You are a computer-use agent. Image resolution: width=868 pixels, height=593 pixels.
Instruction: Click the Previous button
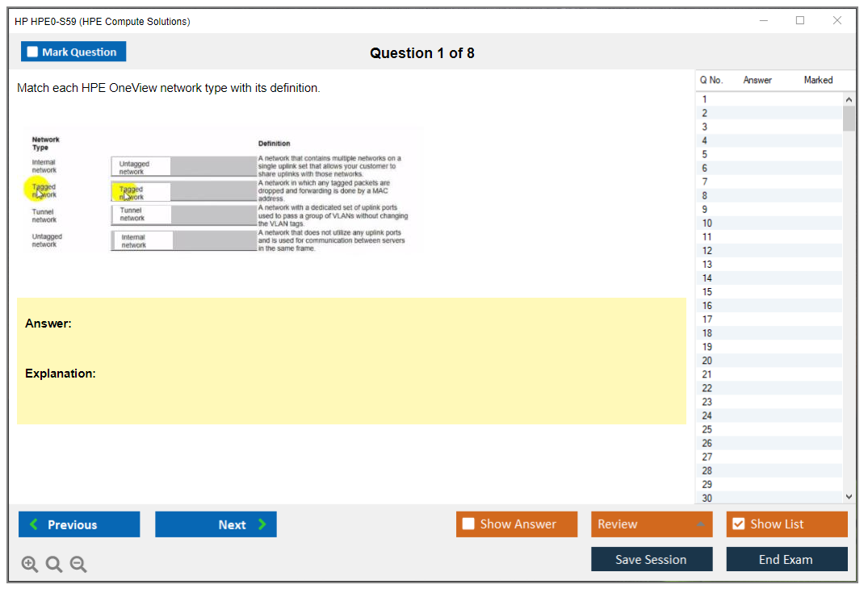click(x=79, y=524)
